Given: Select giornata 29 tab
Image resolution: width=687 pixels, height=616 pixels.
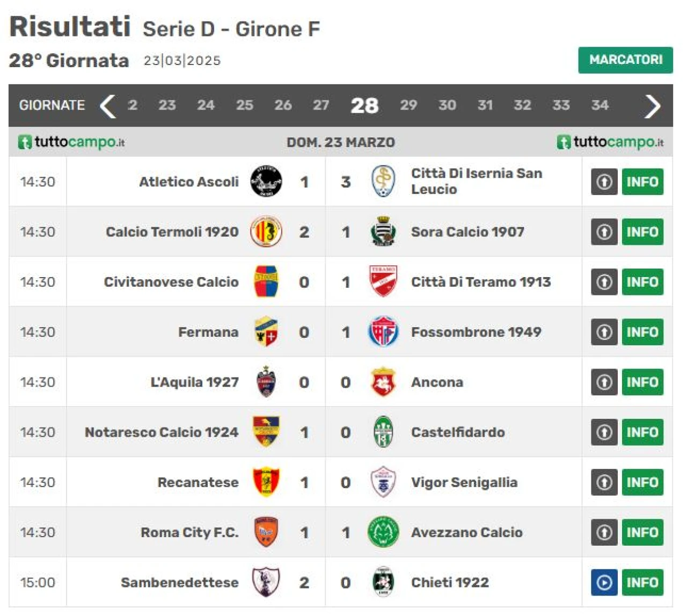Looking at the screenshot, I should pyautogui.click(x=408, y=105).
